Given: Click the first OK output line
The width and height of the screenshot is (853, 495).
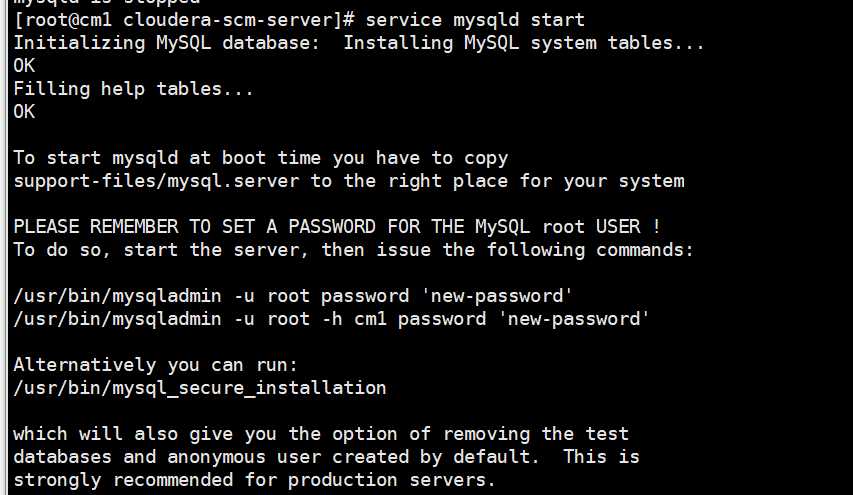Looking at the screenshot, I should click(x=24, y=66).
